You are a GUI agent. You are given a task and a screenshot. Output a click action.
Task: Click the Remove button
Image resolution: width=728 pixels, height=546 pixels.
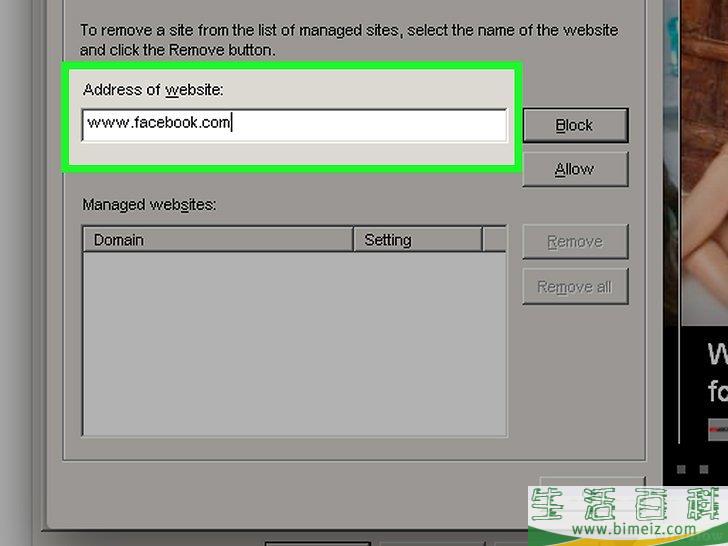pos(575,241)
